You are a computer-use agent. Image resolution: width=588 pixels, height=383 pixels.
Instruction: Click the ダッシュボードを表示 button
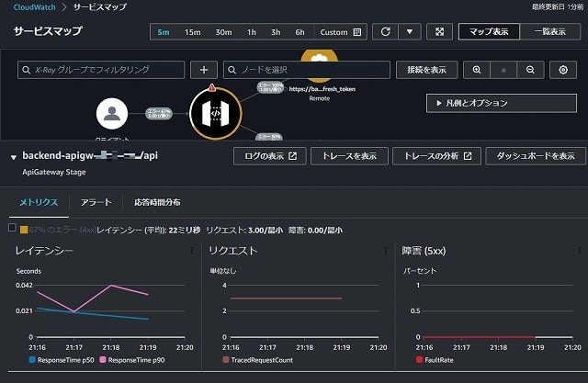(536, 156)
